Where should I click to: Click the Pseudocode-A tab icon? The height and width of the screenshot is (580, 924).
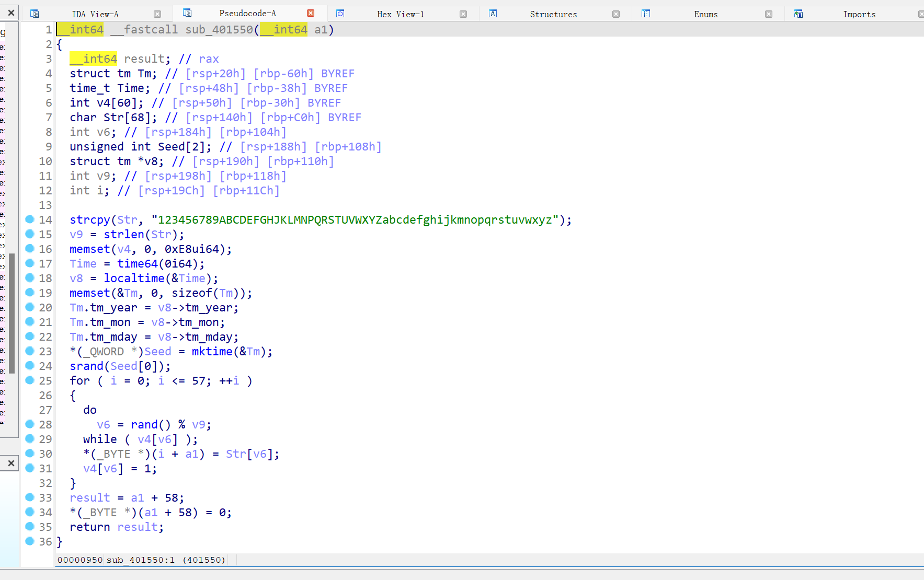click(x=187, y=13)
